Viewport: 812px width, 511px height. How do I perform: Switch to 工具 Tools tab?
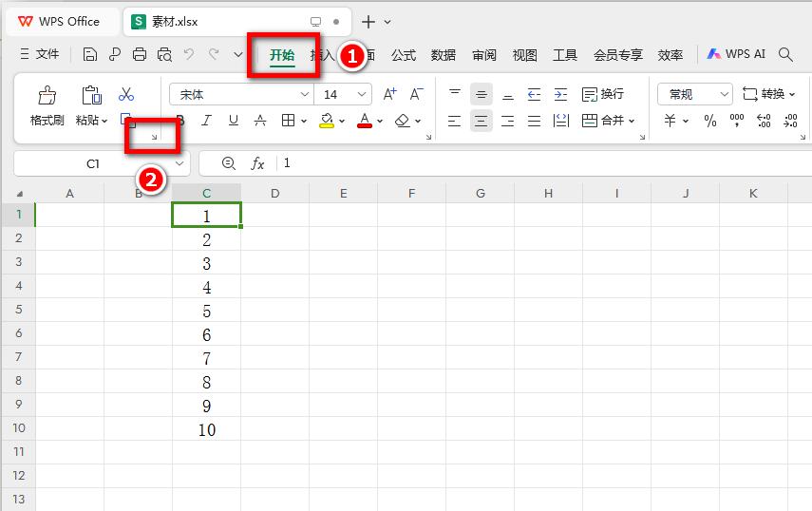click(565, 55)
